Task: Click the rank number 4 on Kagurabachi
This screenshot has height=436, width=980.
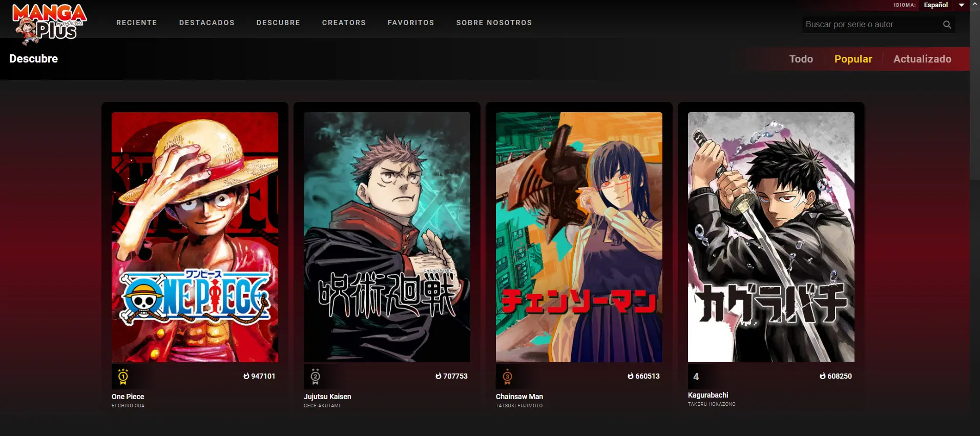Action: pyautogui.click(x=696, y=377)
